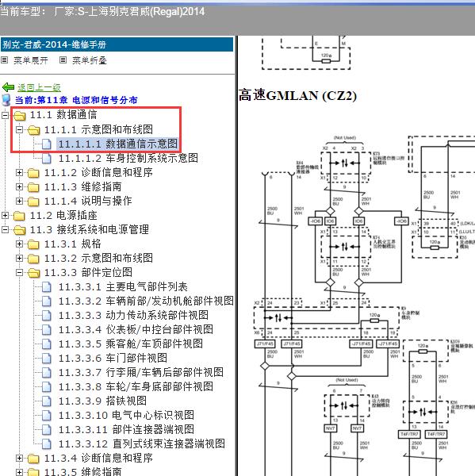475x476 pixels.
Task: Open 11.1.1.1 数据通信示意图
Action: tap(118, 144)
